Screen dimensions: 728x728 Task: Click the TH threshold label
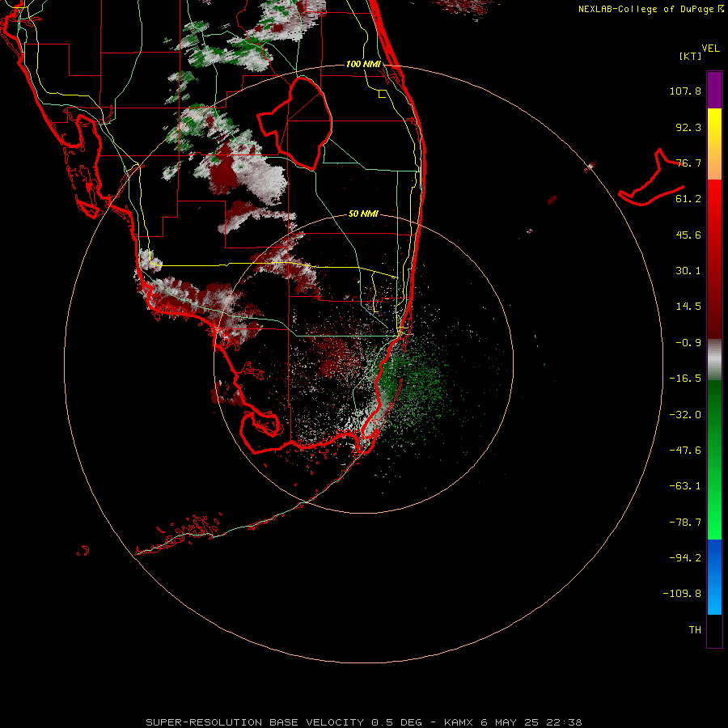pos(695,630)
